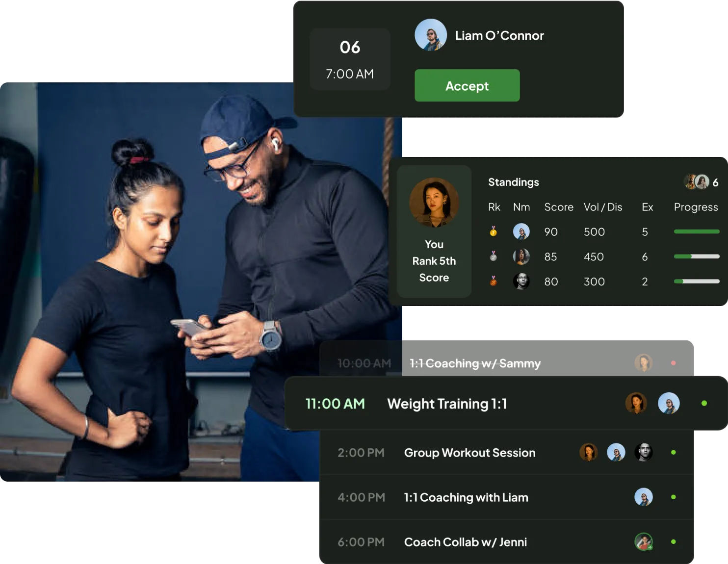Toggle the red status dot on Sammy's session

(673, 363)
